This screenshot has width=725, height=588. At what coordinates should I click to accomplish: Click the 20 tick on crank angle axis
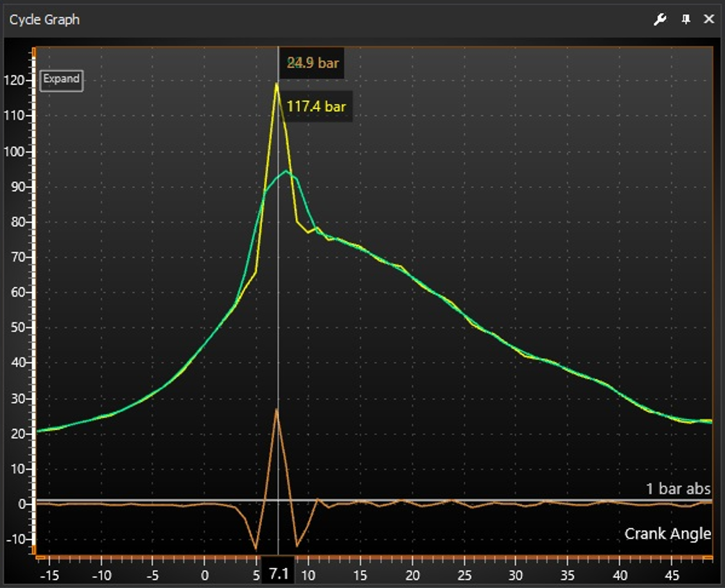tap(412, 576)
